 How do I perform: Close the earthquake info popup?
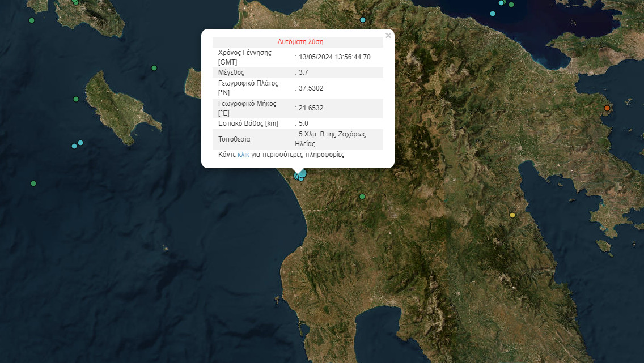(388, 36)
